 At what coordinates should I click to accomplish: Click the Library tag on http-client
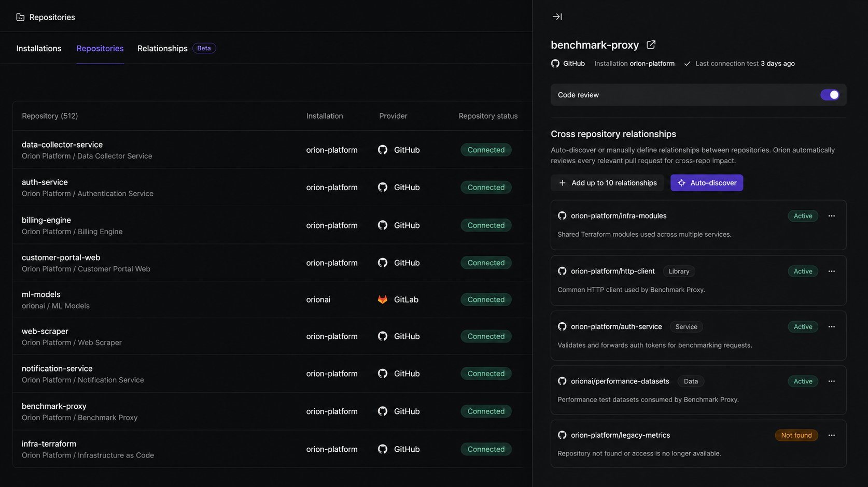[679, 271]
